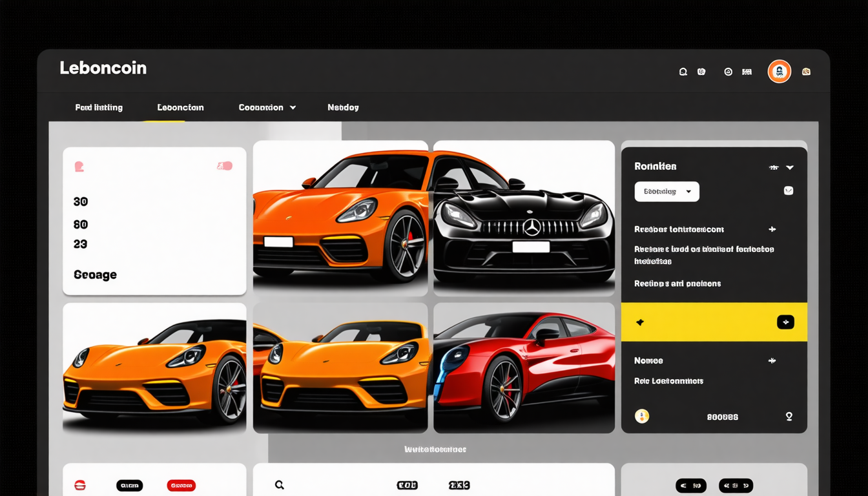868x496 pixels.
Task: Click the first black badge after bottom search icon
Action: 407,485
